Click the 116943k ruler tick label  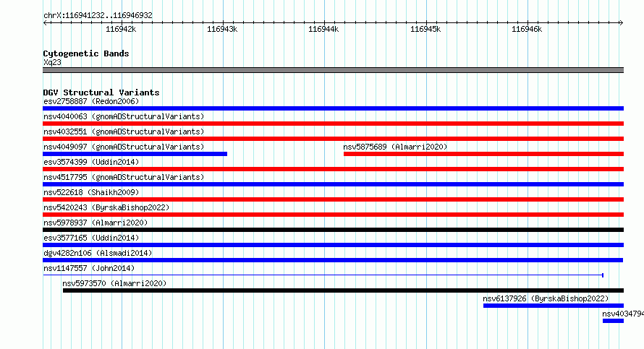(x=222, y=29)
